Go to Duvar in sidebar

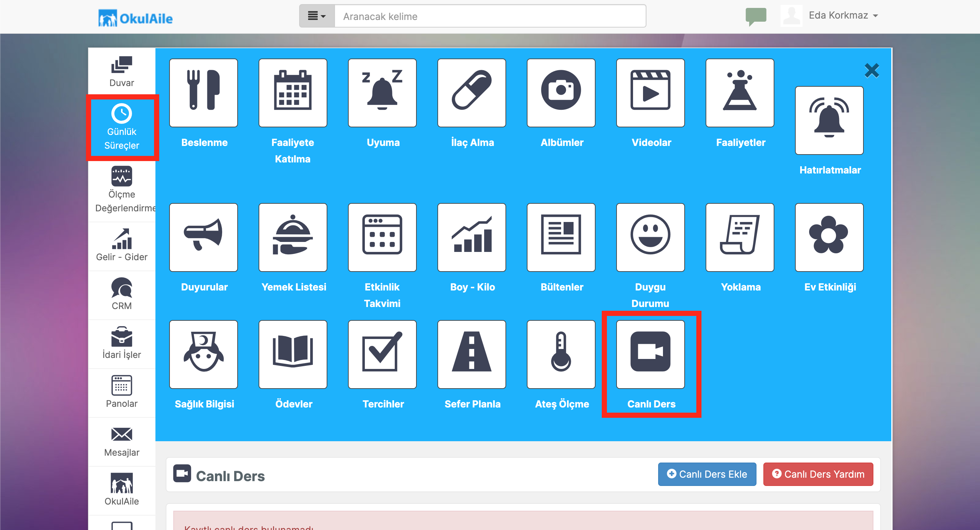click(x=122, y=72)
